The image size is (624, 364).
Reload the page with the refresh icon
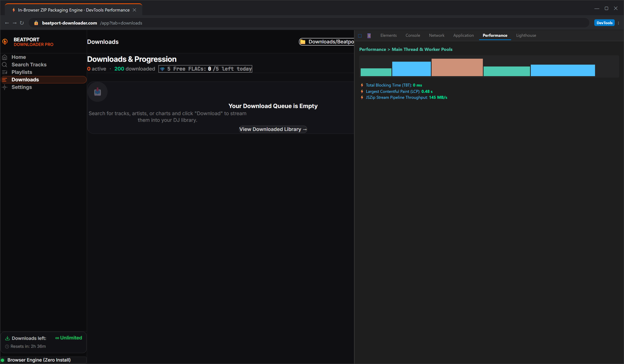(22, 23)
